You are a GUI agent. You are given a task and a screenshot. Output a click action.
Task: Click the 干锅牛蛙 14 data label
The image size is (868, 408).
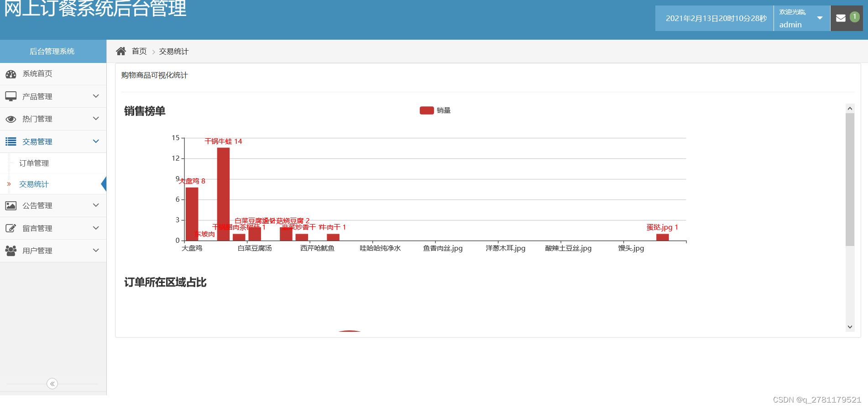[x=223, y=141]
